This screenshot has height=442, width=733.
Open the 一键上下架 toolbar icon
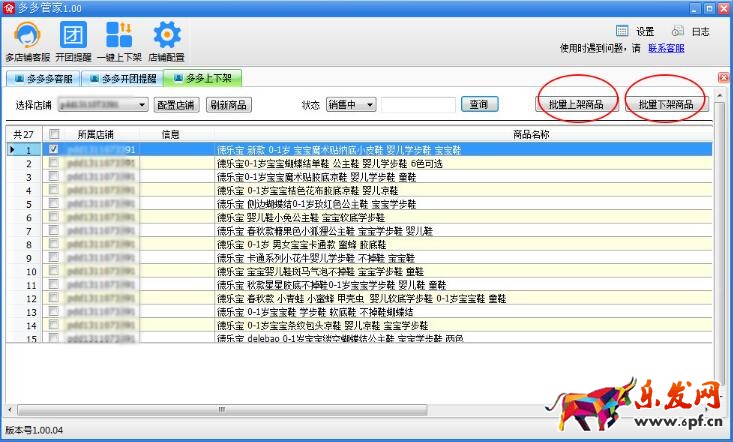click(119, 38)
